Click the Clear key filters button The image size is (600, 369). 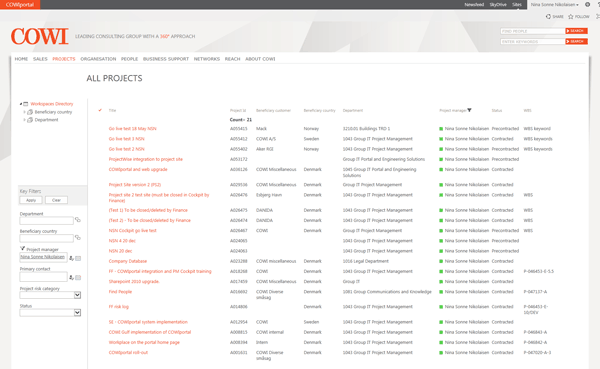tap(56, 200)
